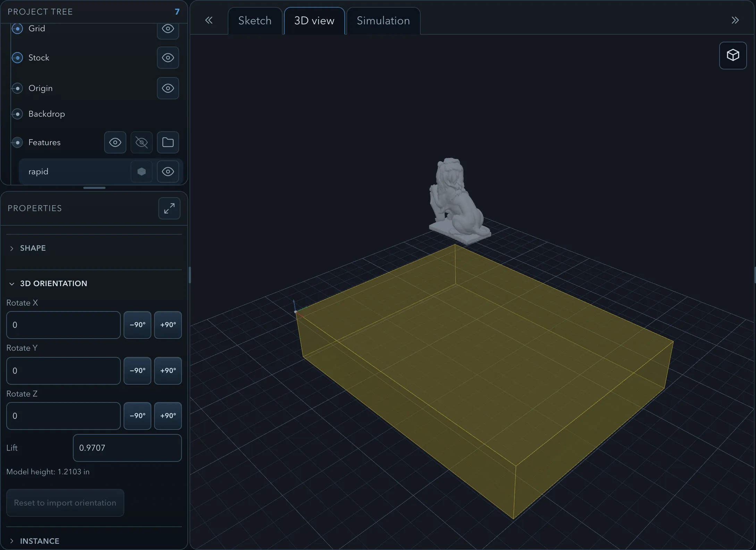Collapse left panel with double chevron
The height and width of the screenshot is (550, 756).
209,20
